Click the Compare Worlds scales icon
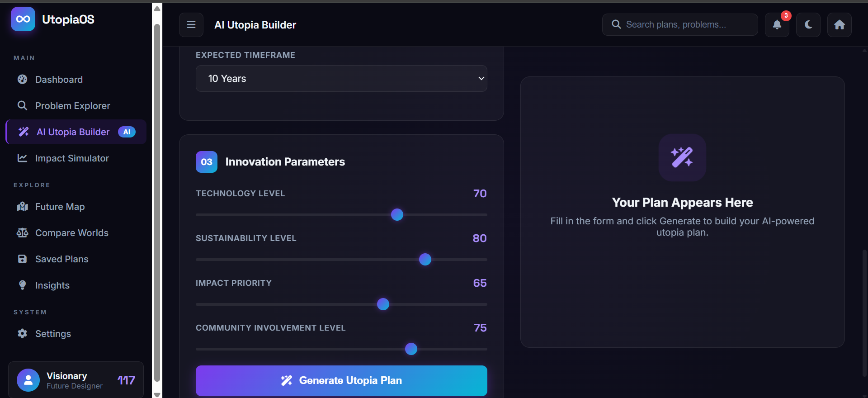868x398 pixels. point(22,233)
